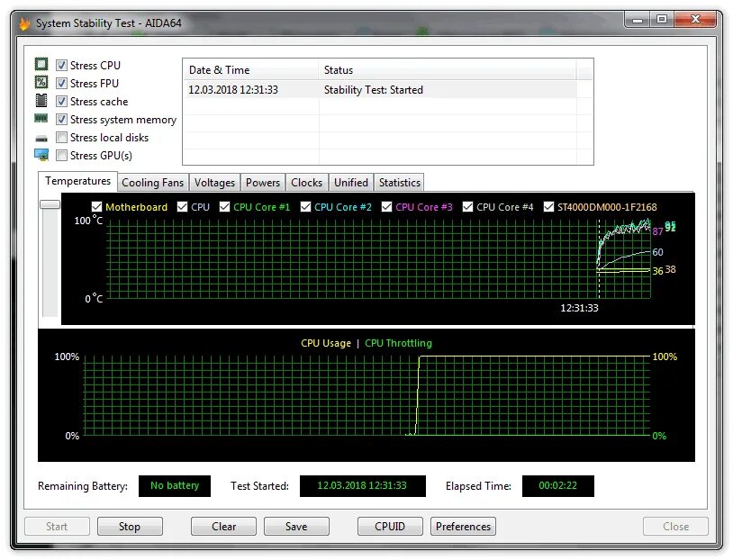Click the Save button
The image size is (733, 560).
(x=296, y=527)
